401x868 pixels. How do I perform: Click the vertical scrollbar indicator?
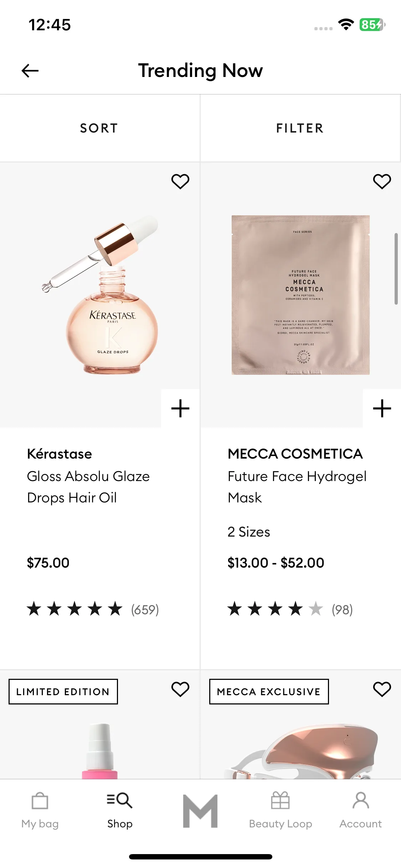tap(396, 269)
